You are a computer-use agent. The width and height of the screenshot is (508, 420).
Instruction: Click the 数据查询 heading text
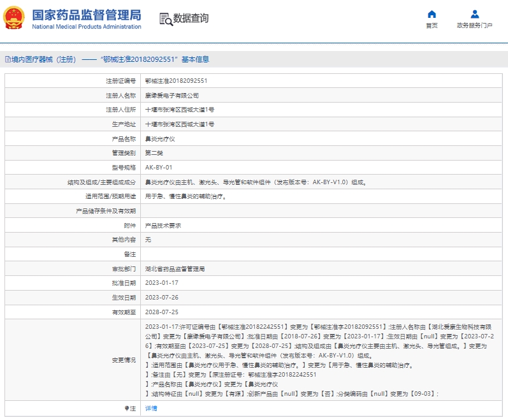(191, 18)
